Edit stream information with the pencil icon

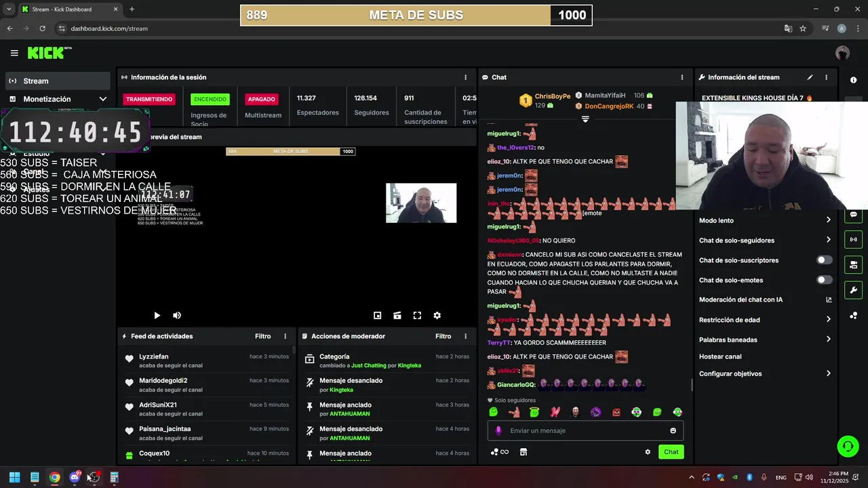(x=810, y=77)
